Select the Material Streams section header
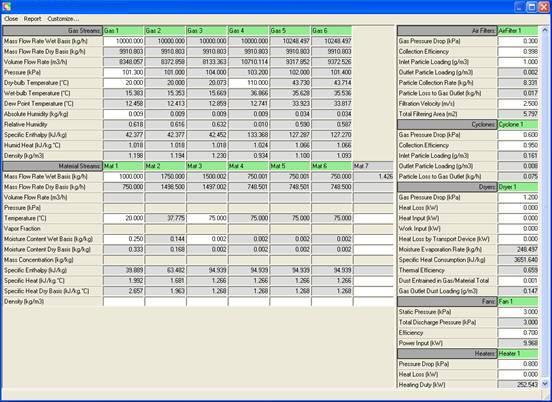This screenshot has width=552, height=402. click(x=52, y=166)
